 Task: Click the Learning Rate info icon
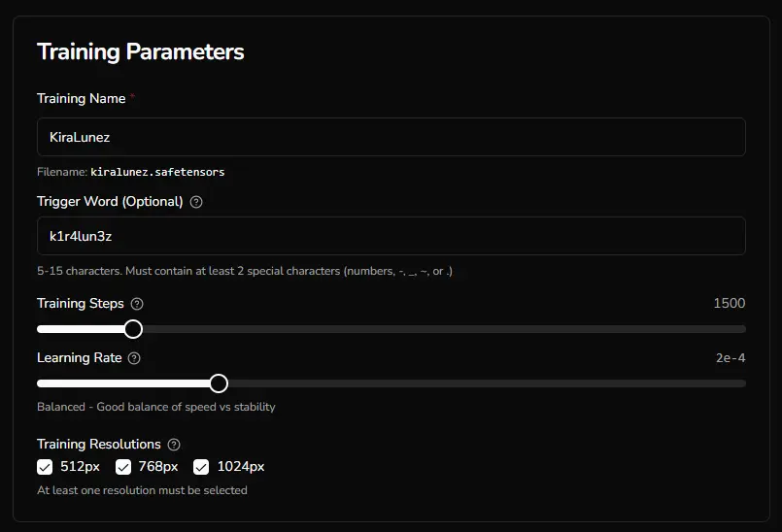(134, 358)
